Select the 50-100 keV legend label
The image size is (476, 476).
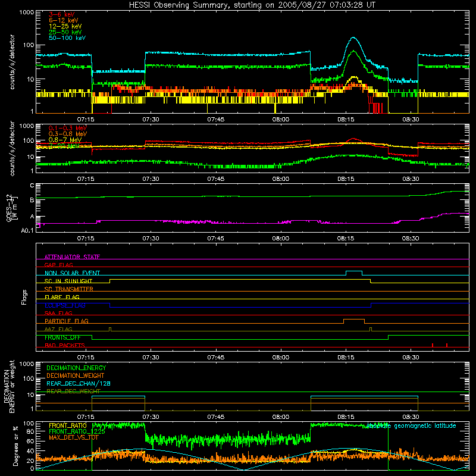click(x=67, y=38)
